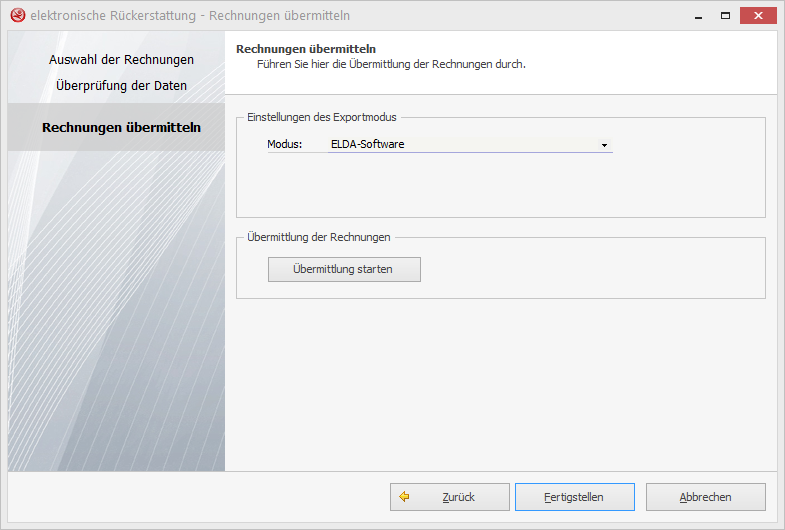The image size is (785, 530).
Task: Click the Übermittlung der Rechnungen group label
Action: point(318,237)
